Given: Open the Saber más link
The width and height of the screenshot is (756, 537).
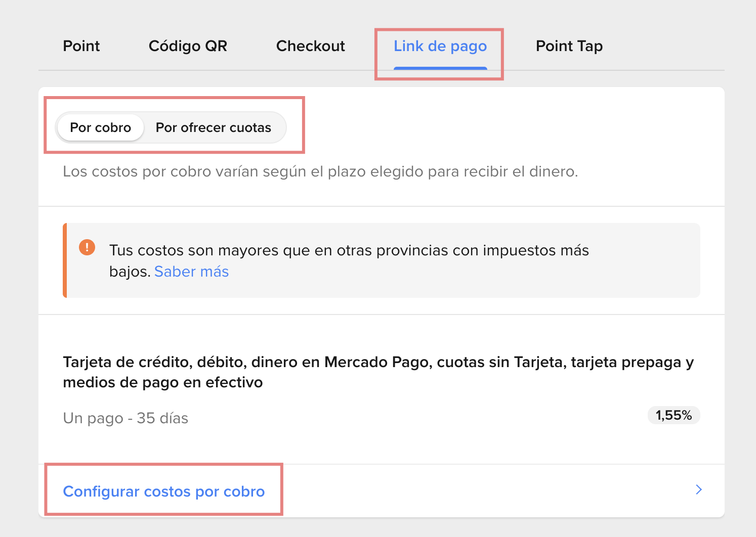Looking at the screenshot, I should (x=192, y=272).
